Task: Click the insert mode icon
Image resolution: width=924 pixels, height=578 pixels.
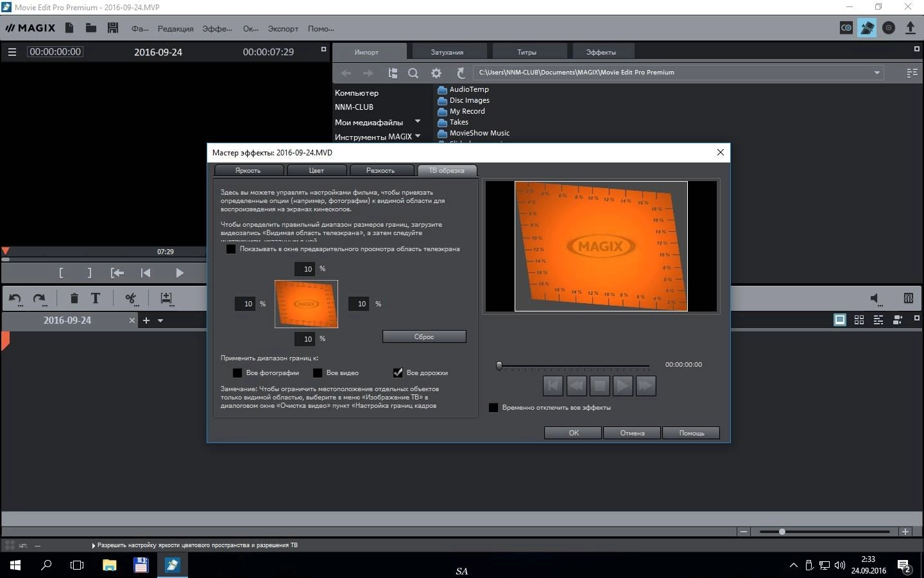Action: tap(166, 298)
